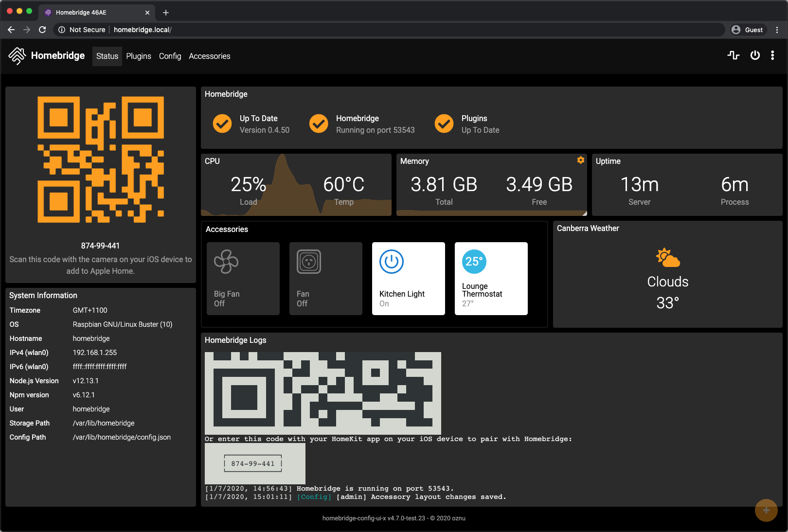Toggle the Fan outlet accessory
This screenshot has width=788, height=532.
(x=326, y=279)
